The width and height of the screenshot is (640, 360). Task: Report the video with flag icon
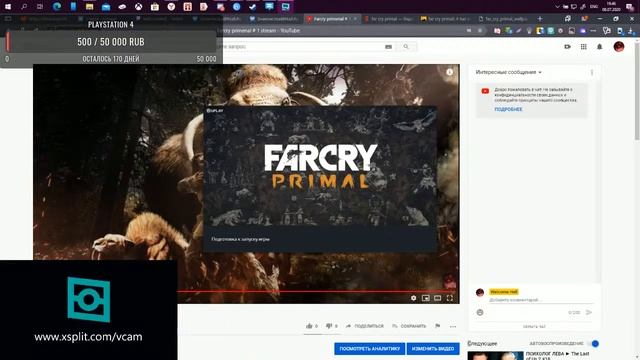[438, 326]
